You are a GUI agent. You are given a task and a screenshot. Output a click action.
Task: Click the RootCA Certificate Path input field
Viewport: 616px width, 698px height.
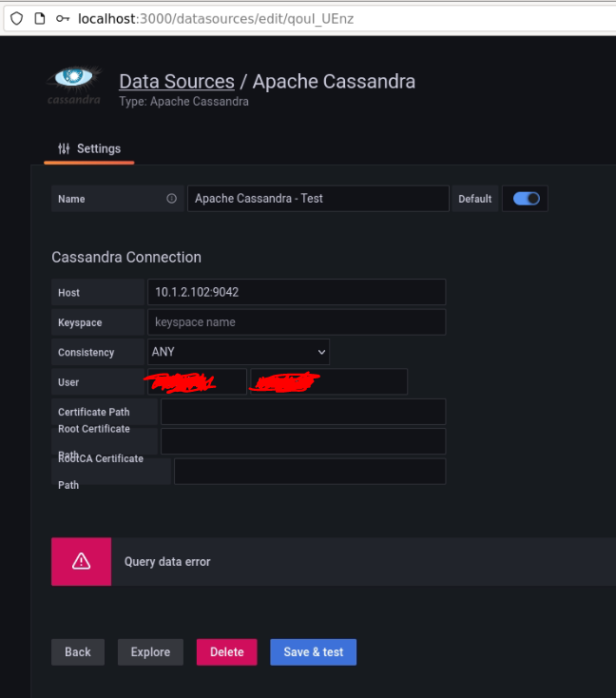point(310,472)
